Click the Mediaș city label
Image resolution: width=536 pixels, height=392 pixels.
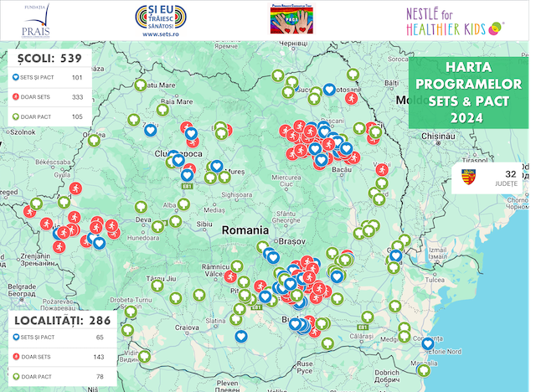[214, 209]
